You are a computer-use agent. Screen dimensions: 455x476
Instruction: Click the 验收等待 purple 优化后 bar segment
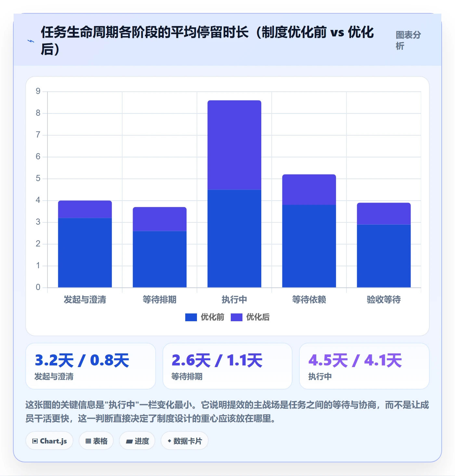click(384, 214)
